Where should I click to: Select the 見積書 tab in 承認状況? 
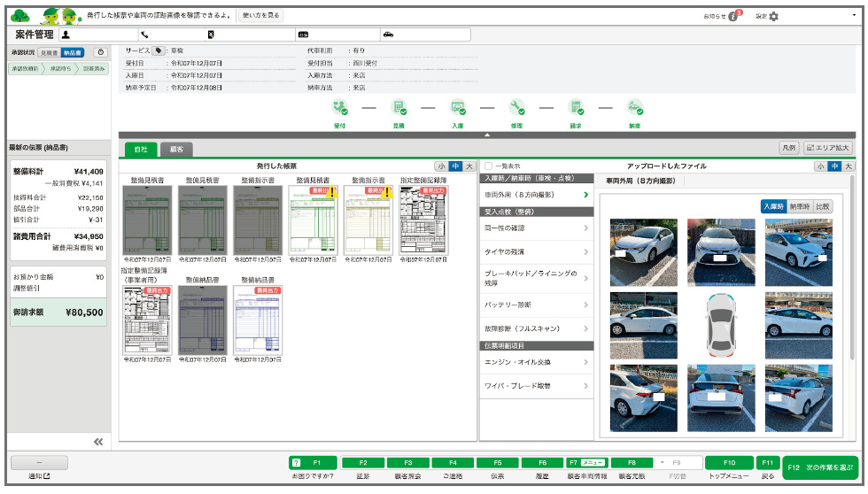click(x=49, y=53)
